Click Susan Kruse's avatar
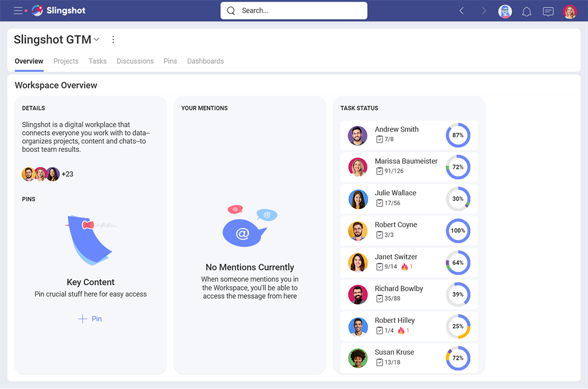 (x=357, y=358)
